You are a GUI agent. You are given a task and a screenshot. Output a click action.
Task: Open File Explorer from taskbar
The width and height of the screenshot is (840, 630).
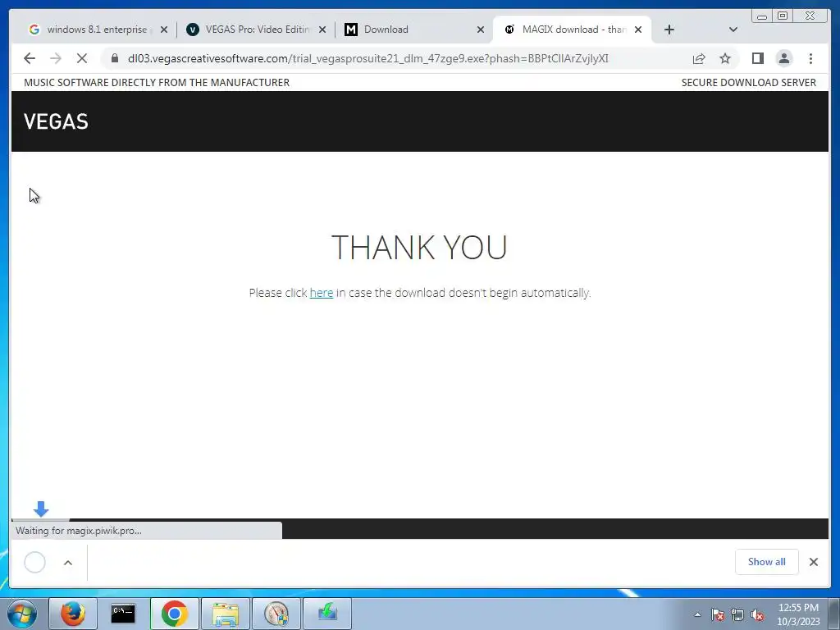point(226,614)
